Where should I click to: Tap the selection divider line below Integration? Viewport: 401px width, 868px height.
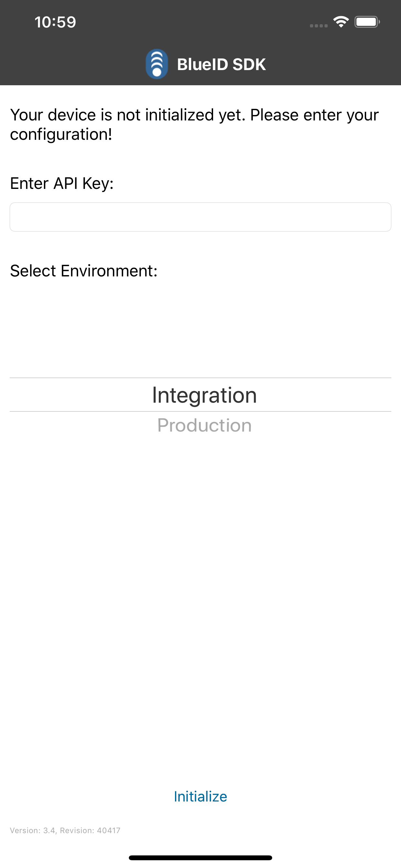click(200, 411)
